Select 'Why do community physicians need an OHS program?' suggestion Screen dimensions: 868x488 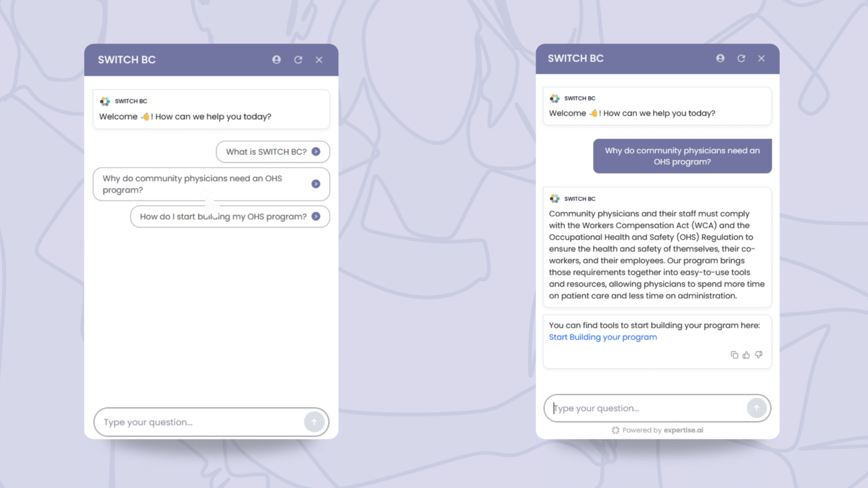[x=211, y=184]
